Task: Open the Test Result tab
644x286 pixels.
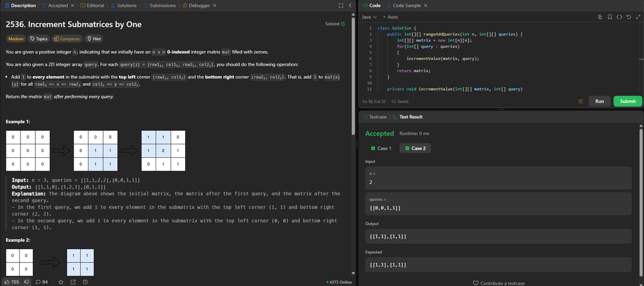Action: tap(408, 117)
